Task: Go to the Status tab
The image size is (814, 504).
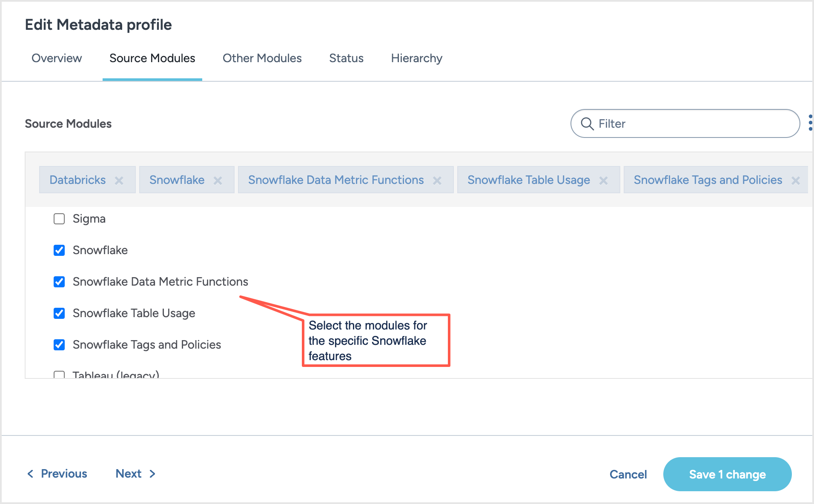Action: pyautogui.click(x=347, y=58)
